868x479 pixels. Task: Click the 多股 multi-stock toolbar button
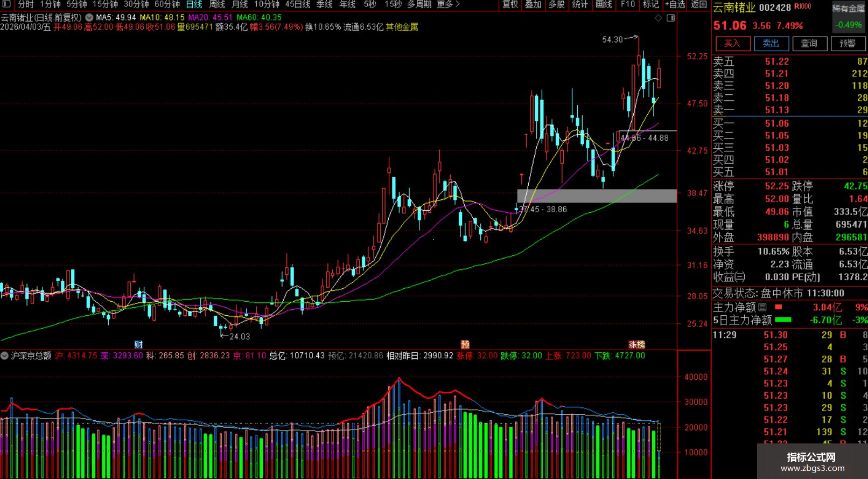point(556,4)
